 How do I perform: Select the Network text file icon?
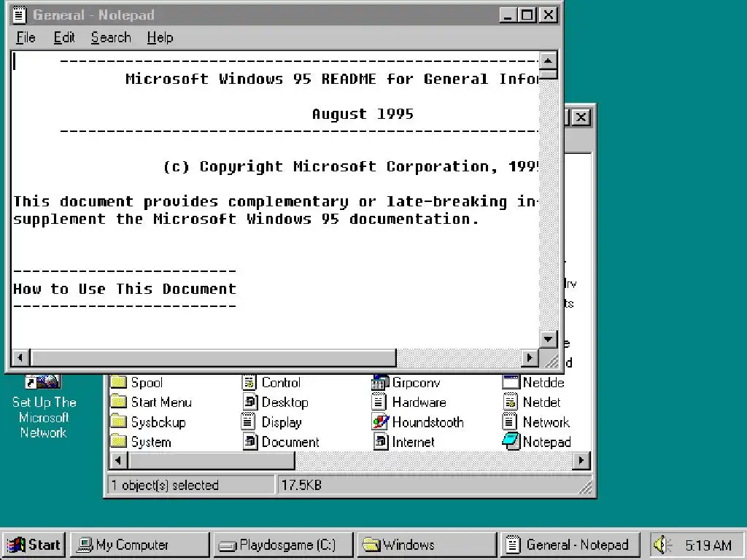point(509,422)
